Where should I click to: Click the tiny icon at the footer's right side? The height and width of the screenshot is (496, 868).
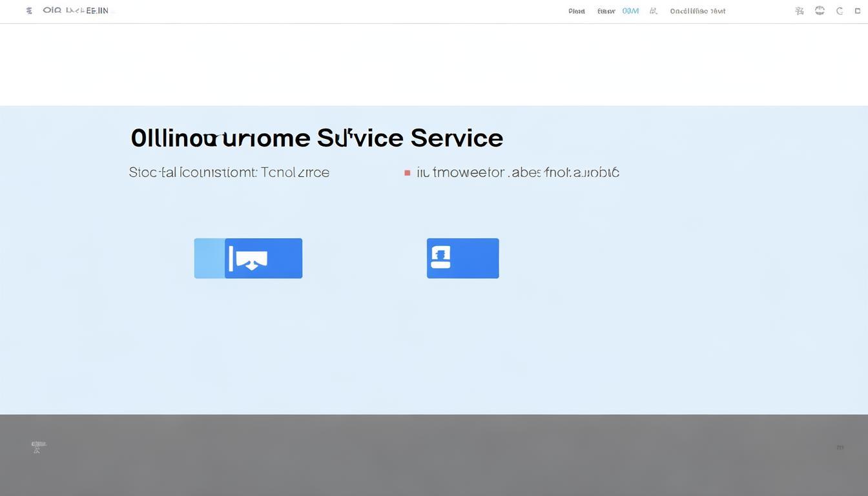[x=840, y=447]
